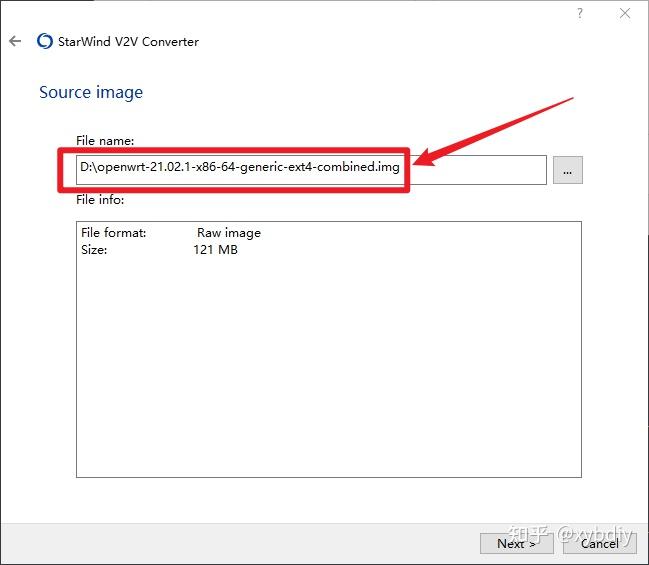The height and width of the screenshot is (565, 649).
Task: Select the 'File info:' label
Action: [x=100, y=200]
